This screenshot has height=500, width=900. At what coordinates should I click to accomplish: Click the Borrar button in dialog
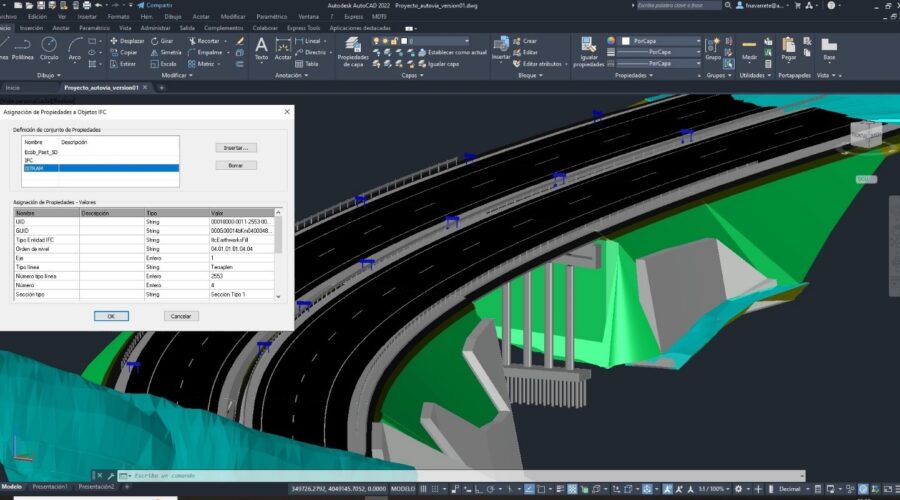(x=236, y=165)
